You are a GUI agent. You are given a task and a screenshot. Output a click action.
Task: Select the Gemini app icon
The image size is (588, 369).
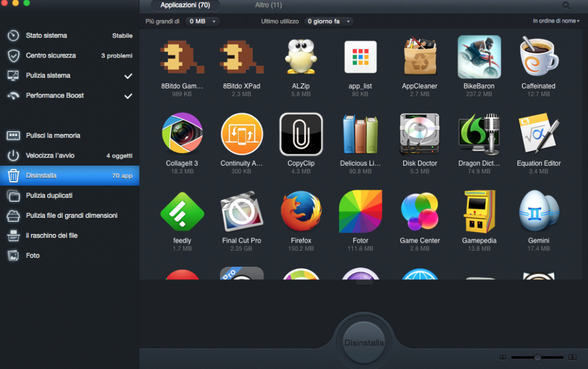(539, 212)
